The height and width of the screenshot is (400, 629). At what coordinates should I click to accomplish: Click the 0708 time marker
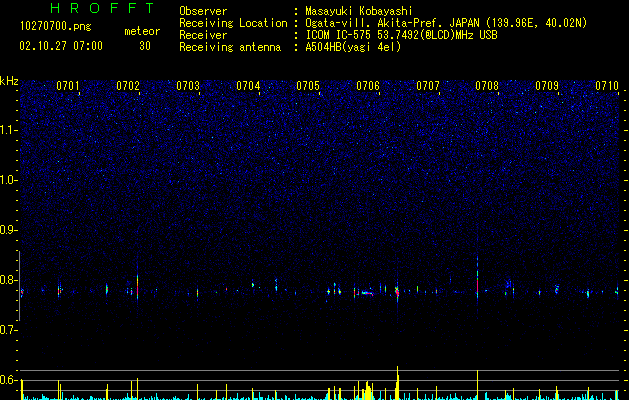pyautogui.click(x=487, y=86)
